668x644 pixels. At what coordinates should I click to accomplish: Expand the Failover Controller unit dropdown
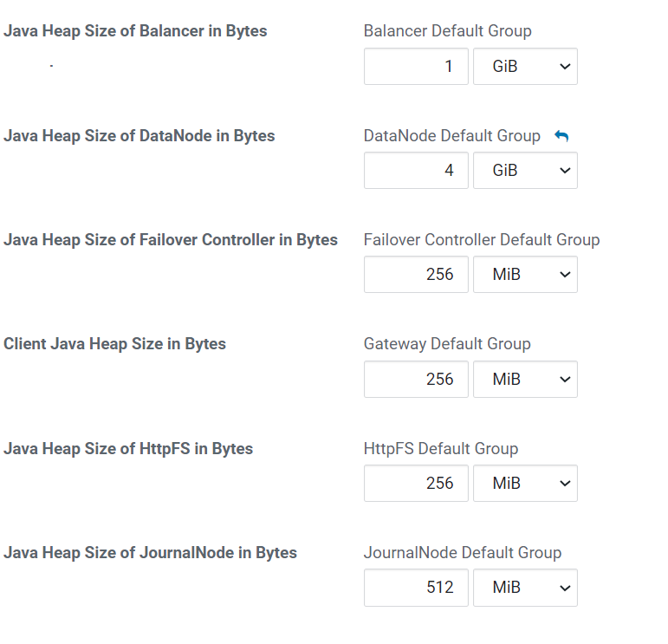pos(525,275)
